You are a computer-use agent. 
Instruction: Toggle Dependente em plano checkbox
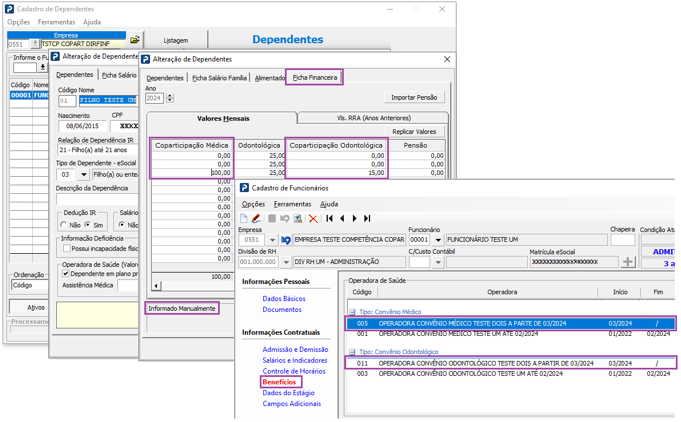66,274
